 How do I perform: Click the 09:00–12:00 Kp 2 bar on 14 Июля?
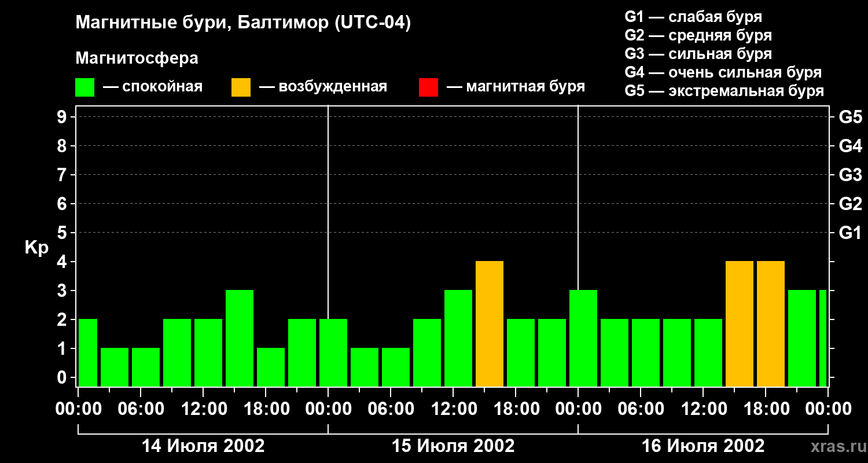click(177, 353)
